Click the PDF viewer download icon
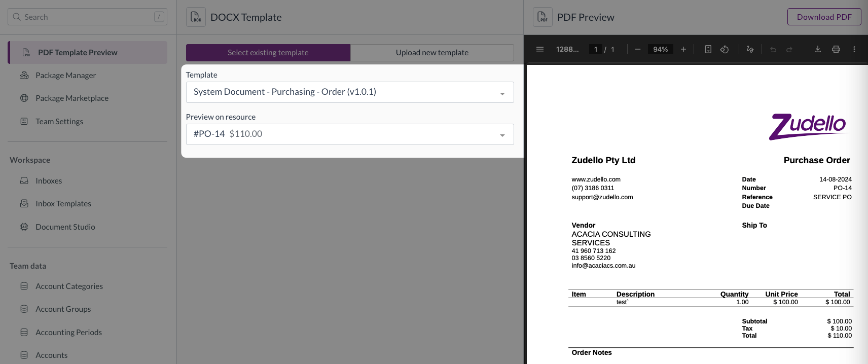 pos(818,49)
